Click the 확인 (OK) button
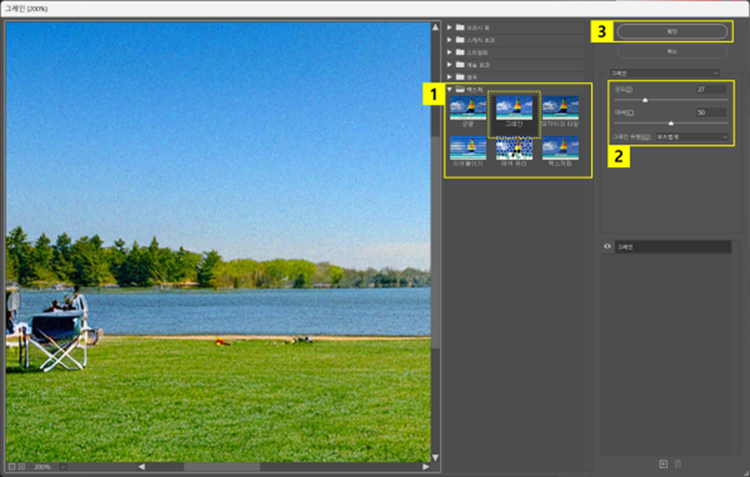Screen dimensions: 750x477 [x=672, y=32]
